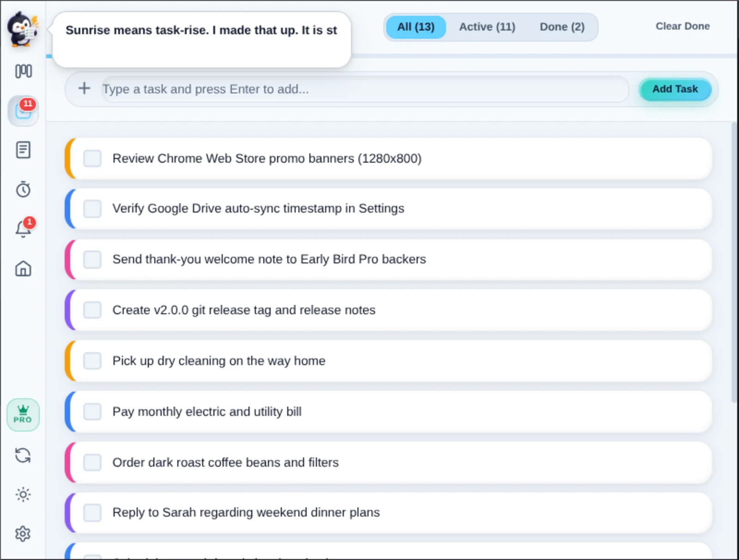This screenshot has height=560, width=739.
Task: Click the Clear Done button
Action: click(x=683, y=26)
